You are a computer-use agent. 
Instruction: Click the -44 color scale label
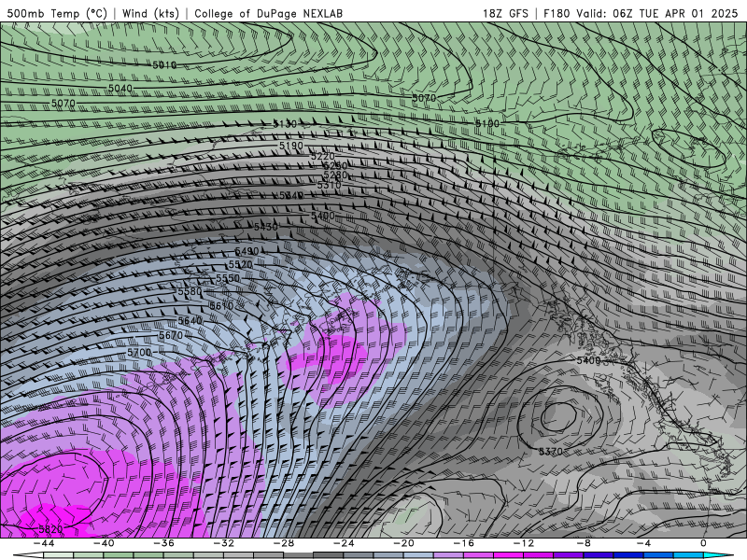click(43, 543)
